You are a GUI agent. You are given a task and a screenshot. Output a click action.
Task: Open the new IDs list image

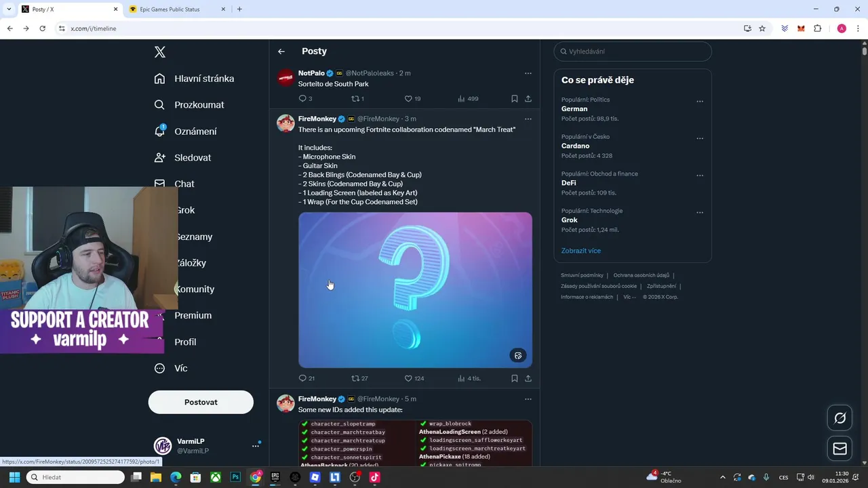point(415,443)
